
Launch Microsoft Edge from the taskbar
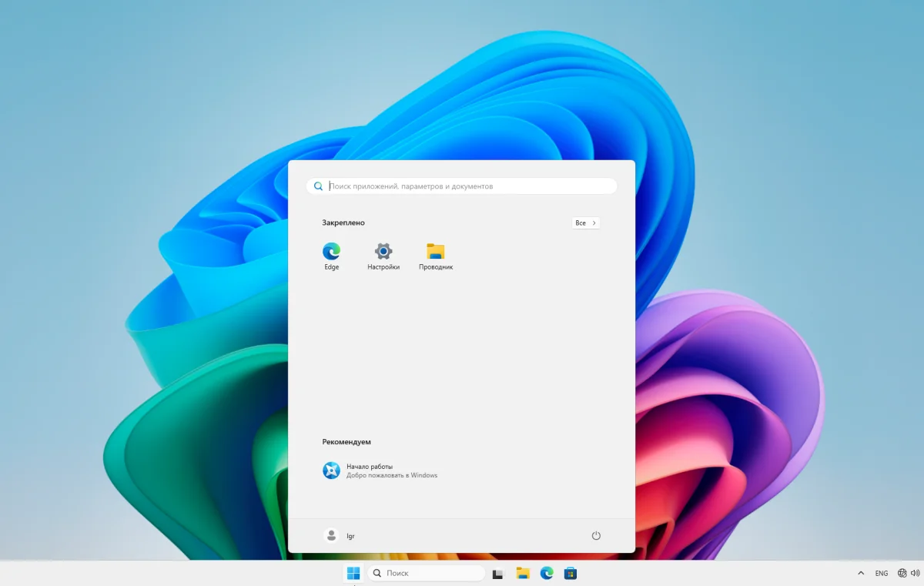[x=547, y=573]
